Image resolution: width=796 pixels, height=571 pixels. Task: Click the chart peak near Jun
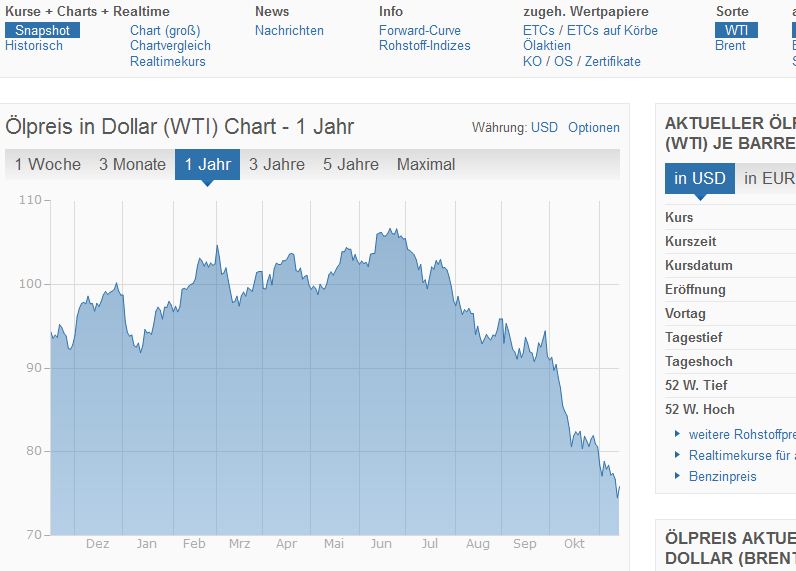[x=392, y=230]
